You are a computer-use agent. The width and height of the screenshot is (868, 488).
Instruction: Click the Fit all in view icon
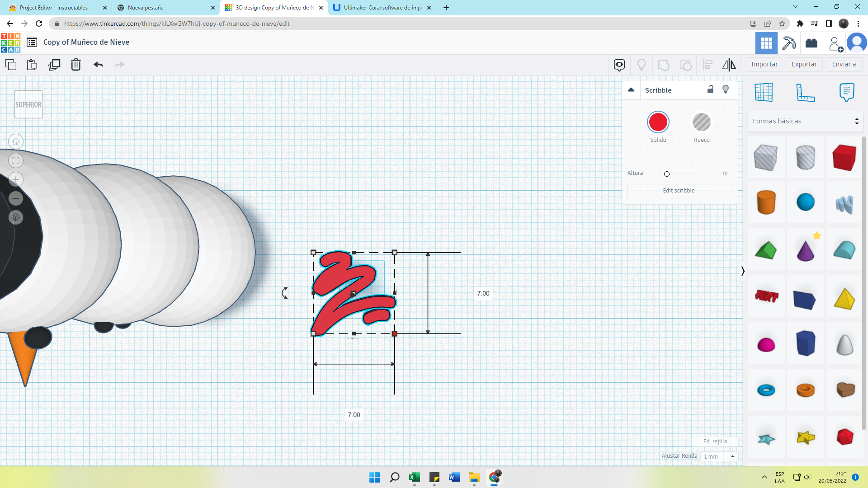tap(16, 160)
